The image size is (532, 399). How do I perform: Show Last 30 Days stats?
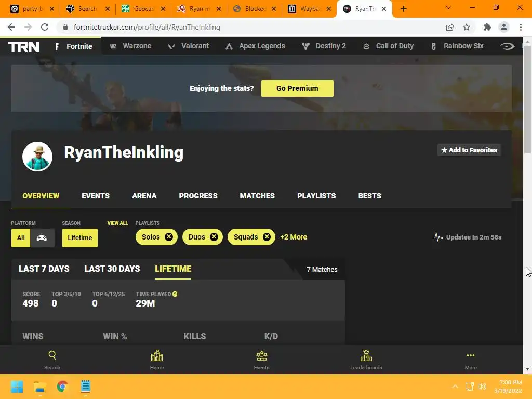(112, 269)
